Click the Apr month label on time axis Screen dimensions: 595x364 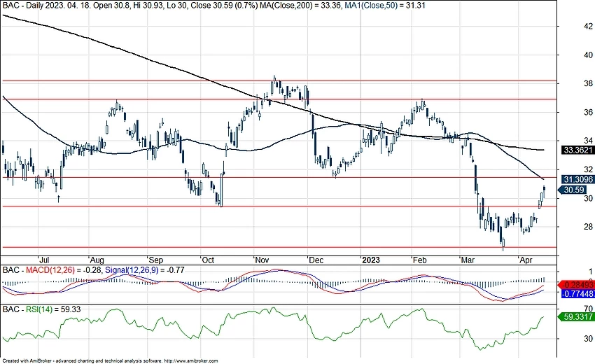(x=526, y=260)
